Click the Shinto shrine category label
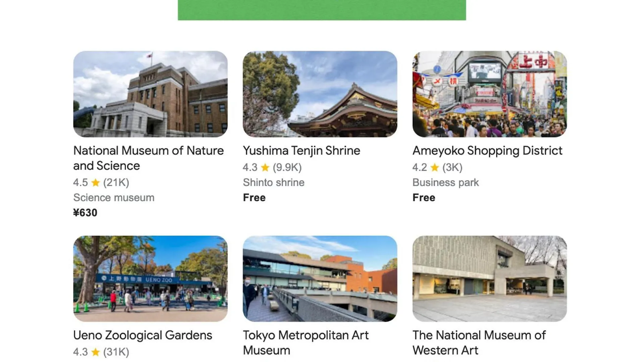Viewport: 644px width, 362px height. (273, 182)
